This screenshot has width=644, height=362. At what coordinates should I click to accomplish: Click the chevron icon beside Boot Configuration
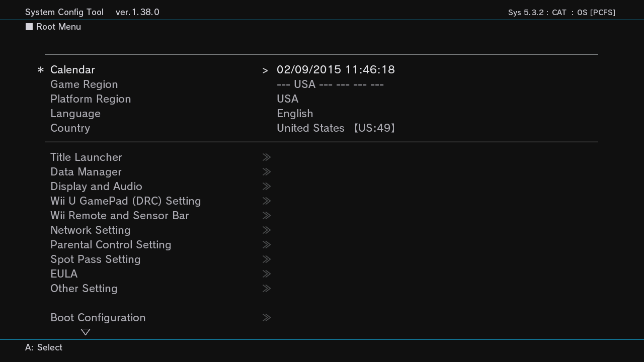coord(267,318)
